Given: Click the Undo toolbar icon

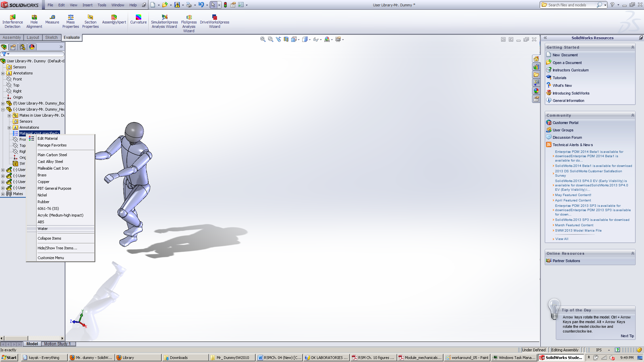Looking at the screenshot, I should [x=201, y=5].
